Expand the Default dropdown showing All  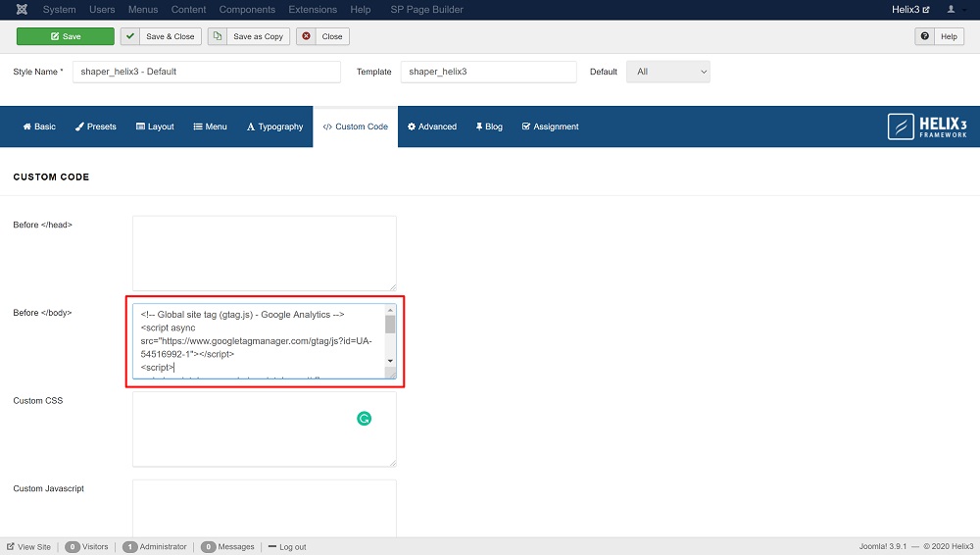coord(667,72)
